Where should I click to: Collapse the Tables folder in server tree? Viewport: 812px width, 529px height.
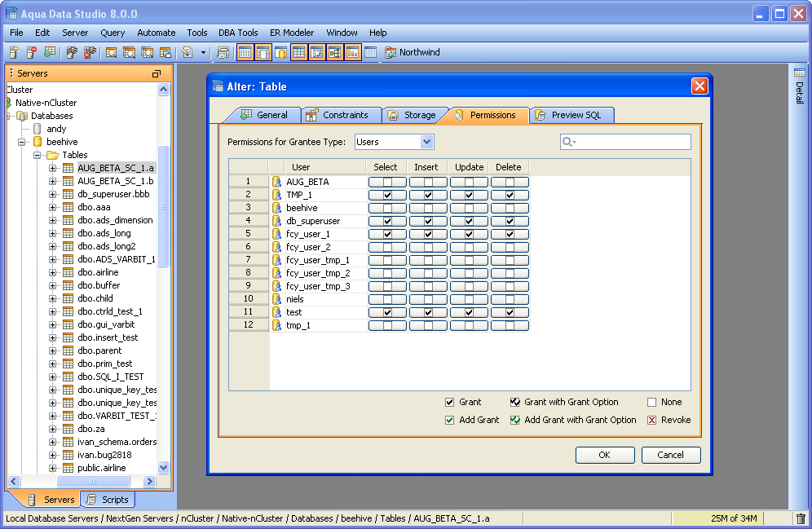pos(37,155)
